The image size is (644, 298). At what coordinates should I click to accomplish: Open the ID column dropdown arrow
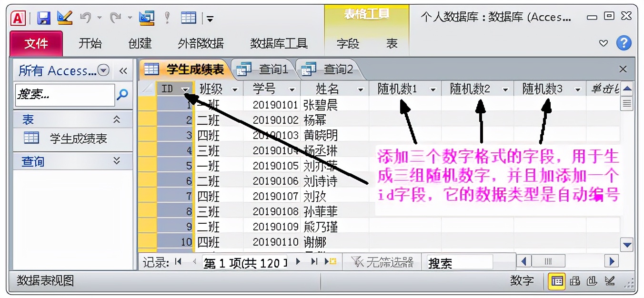pyautogui.click(x=185, y=88)
